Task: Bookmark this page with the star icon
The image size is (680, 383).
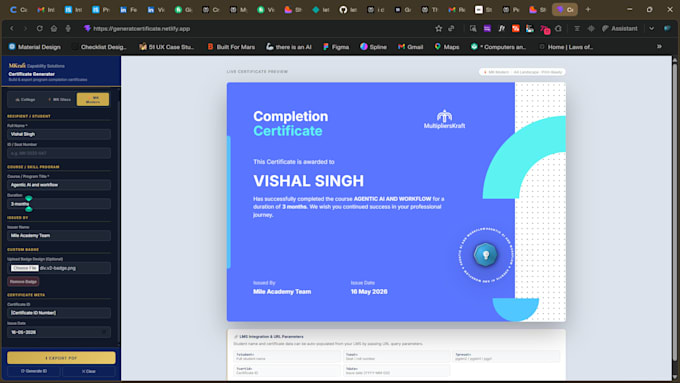Action: (438, 29)
